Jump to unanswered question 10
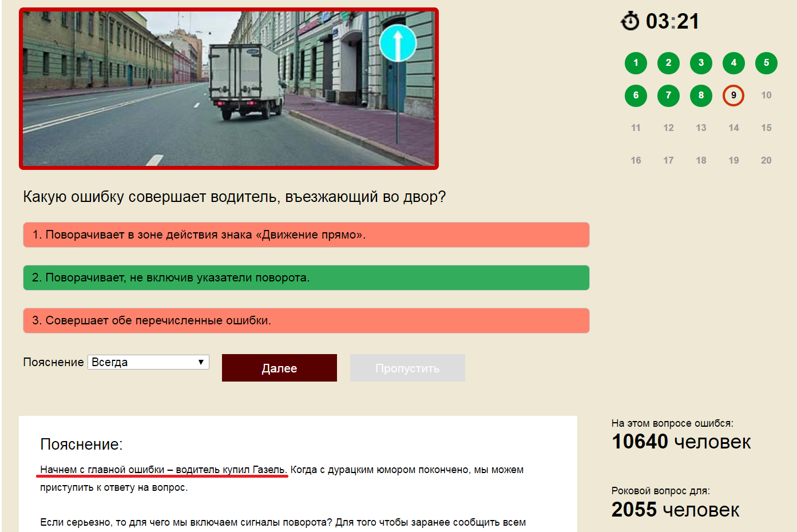The width and height of the screenshot is (797, 532). [x=766, y=96]
